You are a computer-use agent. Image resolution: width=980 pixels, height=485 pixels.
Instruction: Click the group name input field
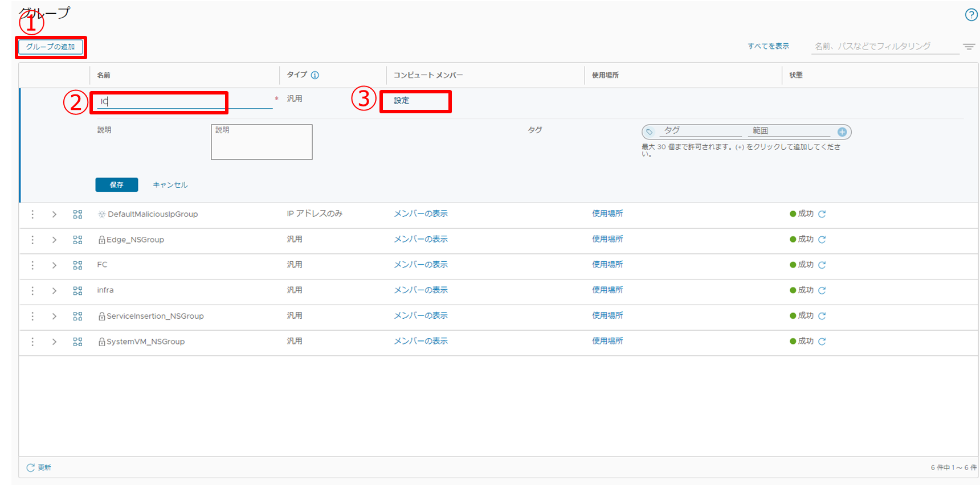(x=183, y=101)
